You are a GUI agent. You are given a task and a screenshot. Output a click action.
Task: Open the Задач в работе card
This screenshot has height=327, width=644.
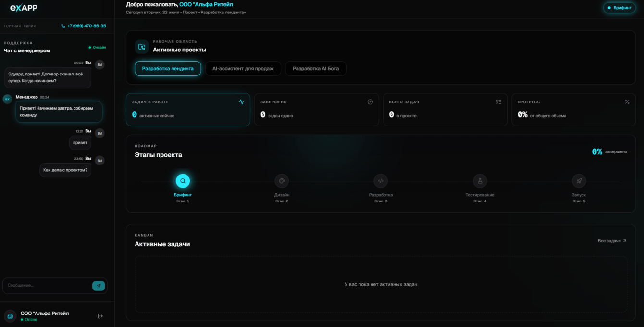coord(188,110)
